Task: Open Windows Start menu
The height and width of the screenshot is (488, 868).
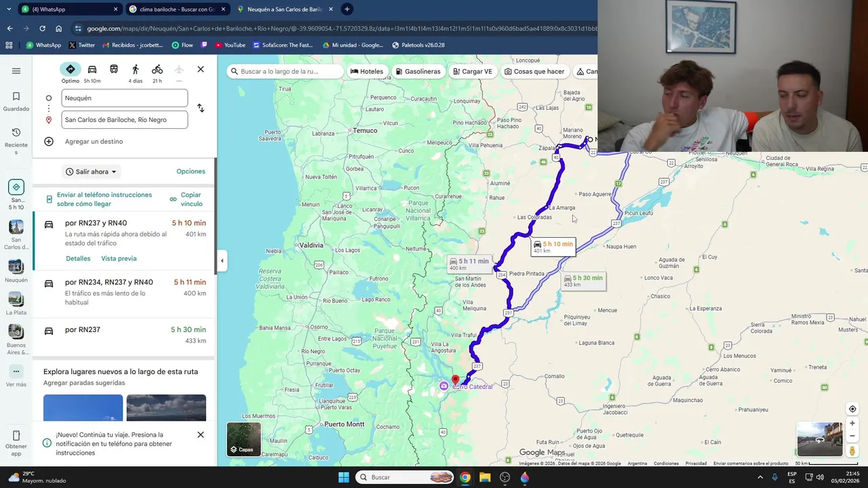Action: [344, 477]
